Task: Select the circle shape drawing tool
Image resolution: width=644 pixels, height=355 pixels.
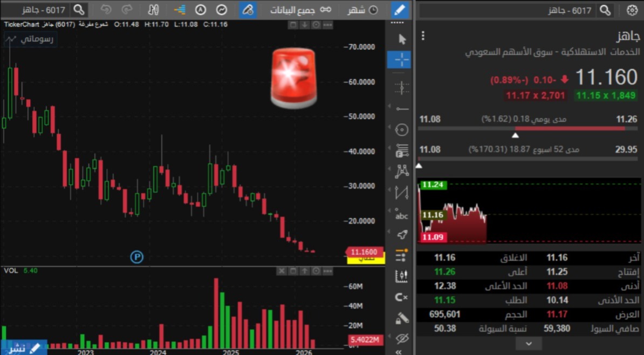Action: (x=402, y=130)
